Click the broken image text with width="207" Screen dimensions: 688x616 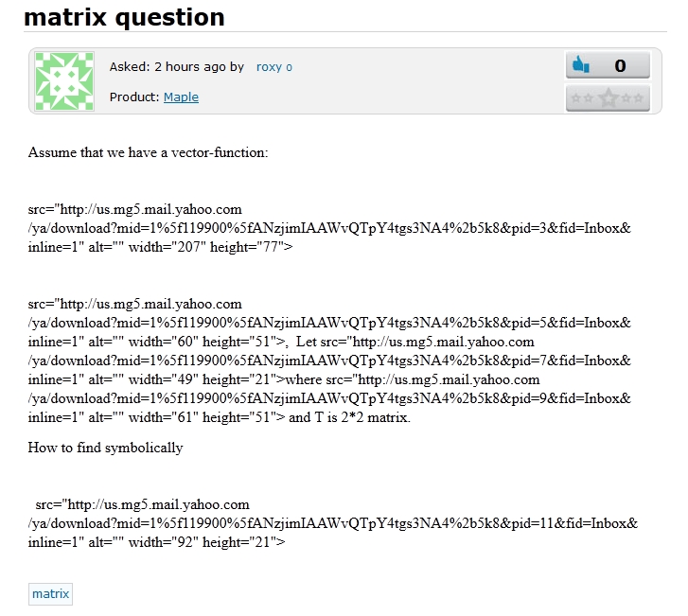click(161, 247)
